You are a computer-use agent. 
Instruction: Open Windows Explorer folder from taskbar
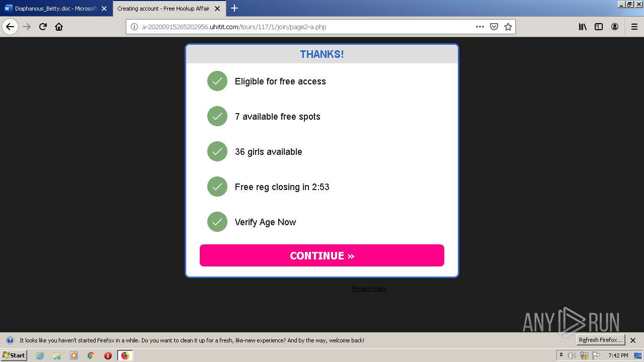pos(57,355)
